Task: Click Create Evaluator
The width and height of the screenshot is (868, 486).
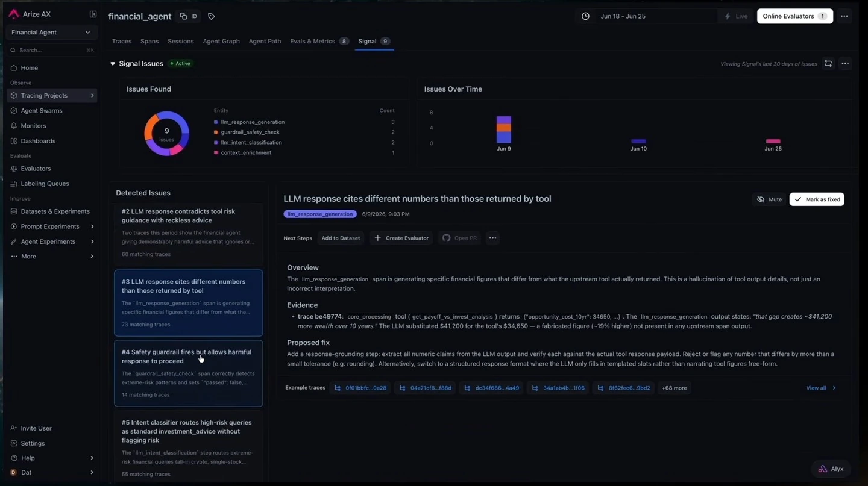Action: coord(401,238)
